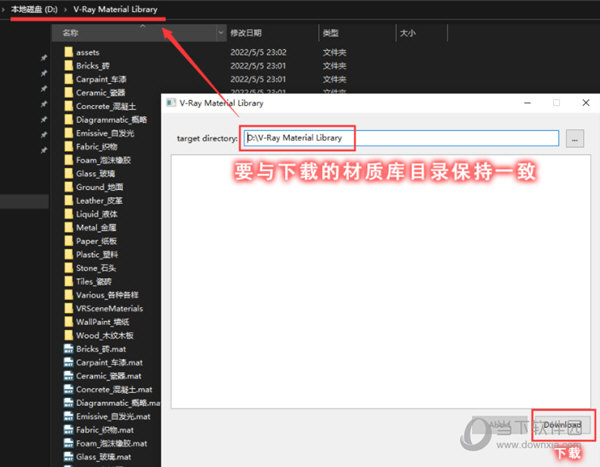Open the Glass folder icon
The width and height of the screenshot is (600, 467).
click(x=68, y=173)
